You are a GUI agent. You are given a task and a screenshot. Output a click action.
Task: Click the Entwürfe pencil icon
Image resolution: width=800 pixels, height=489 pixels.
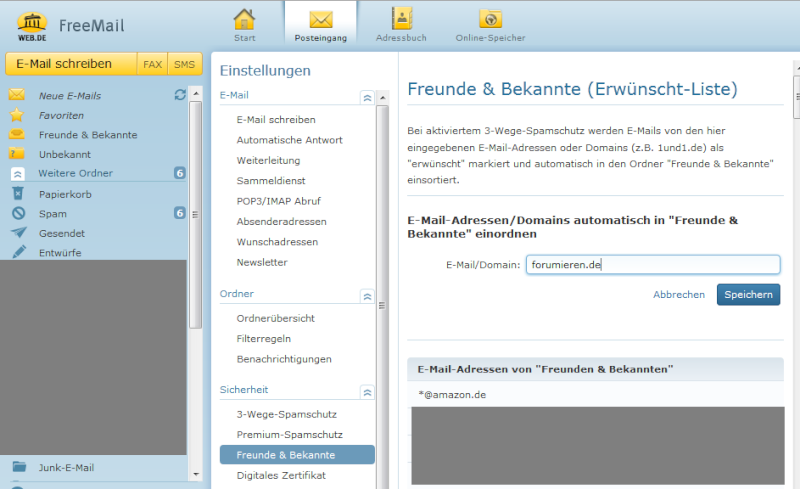coord(19,252)
